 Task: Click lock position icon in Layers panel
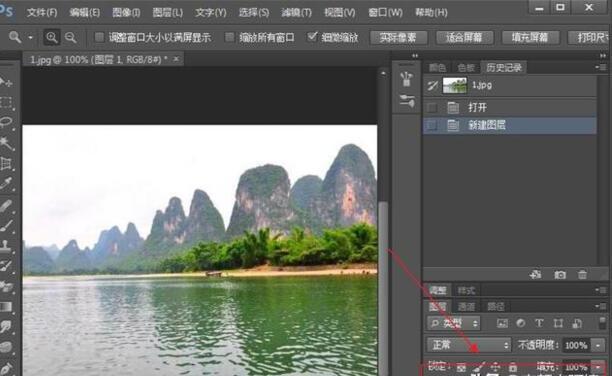pos(496,367)
